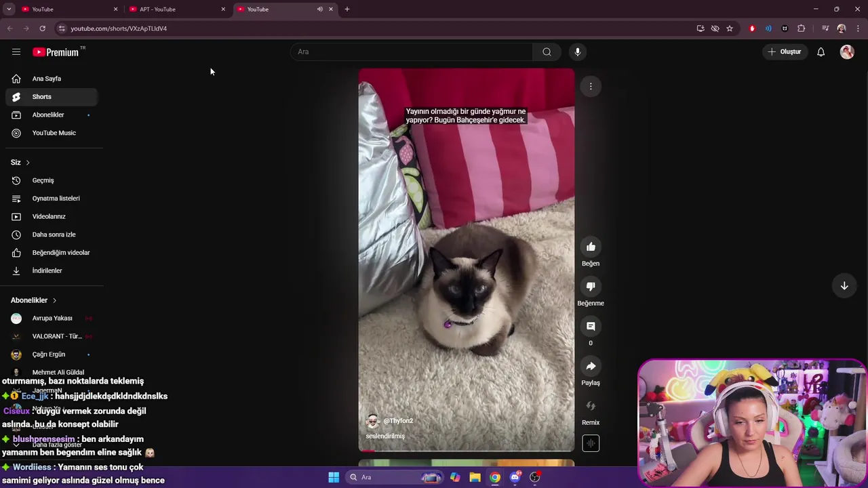Screen dimensions: 868x488
Task: Open Abonelikler feed in sidebar
Action: [52, 115]
